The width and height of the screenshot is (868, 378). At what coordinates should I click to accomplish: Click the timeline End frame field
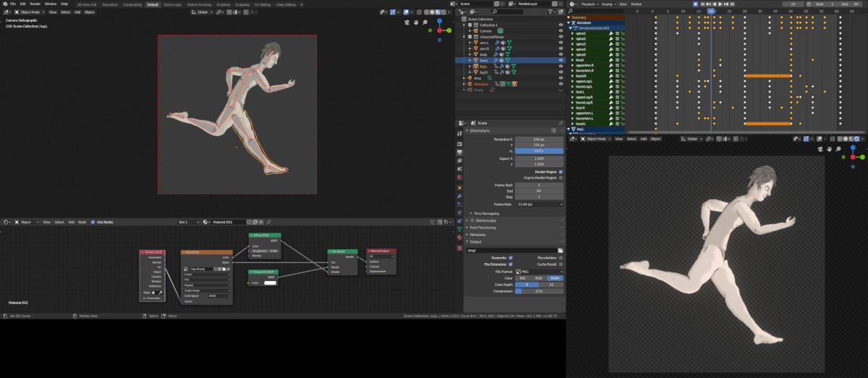pos(851,4)
